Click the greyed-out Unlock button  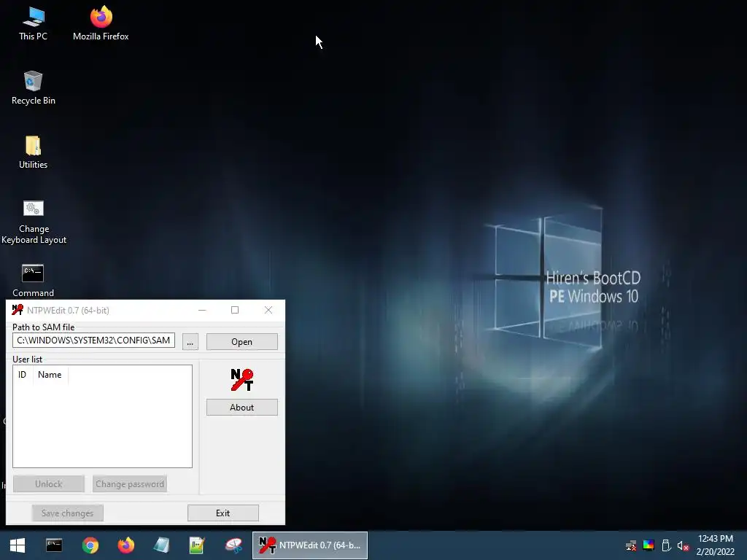point(49,484)
